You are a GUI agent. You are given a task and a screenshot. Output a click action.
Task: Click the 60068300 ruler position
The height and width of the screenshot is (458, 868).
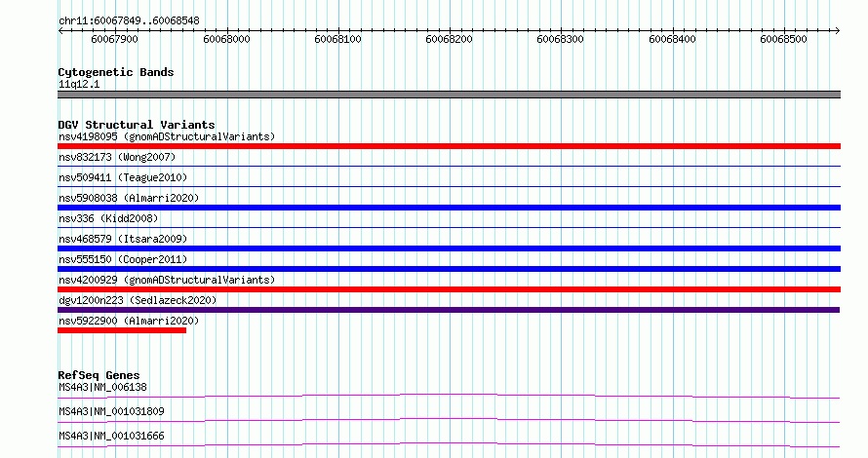(560, 39)
